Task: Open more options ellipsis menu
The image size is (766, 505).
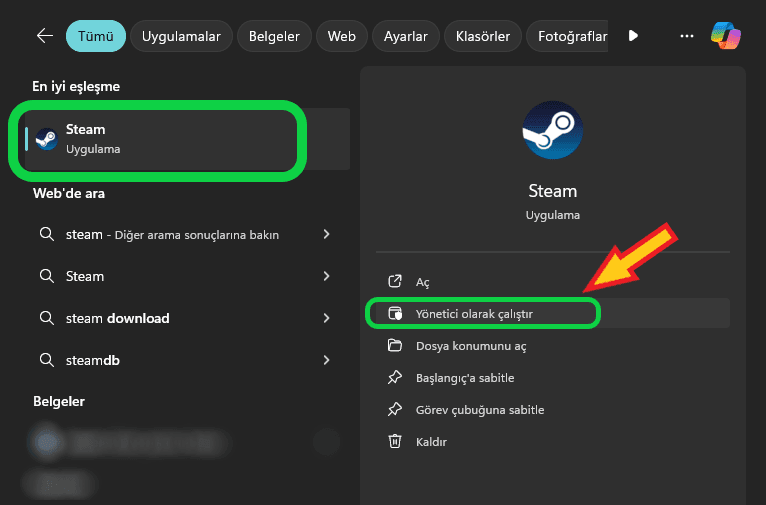Action: pos(686,36)
